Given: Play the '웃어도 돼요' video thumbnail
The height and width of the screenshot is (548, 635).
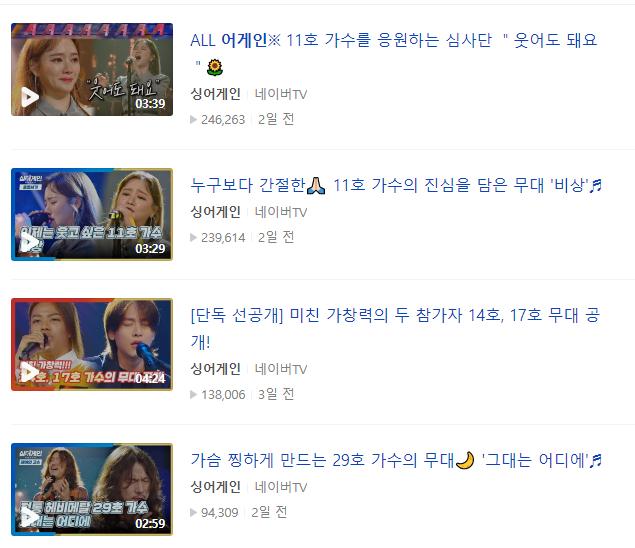Looking at the screenshot, I should [x=92, y=69].
